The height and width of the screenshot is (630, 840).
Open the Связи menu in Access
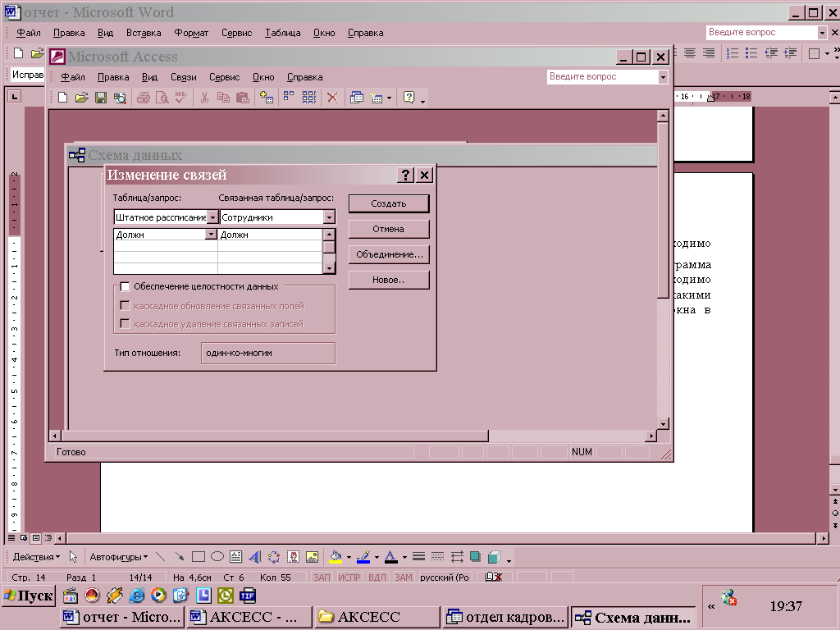[184, 77]
